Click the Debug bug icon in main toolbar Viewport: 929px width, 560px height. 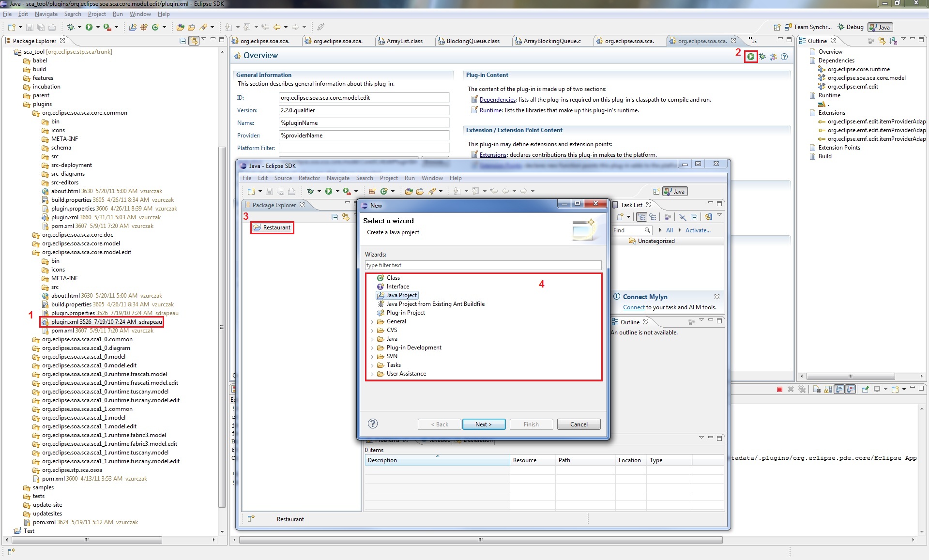[x=71, y=27]
